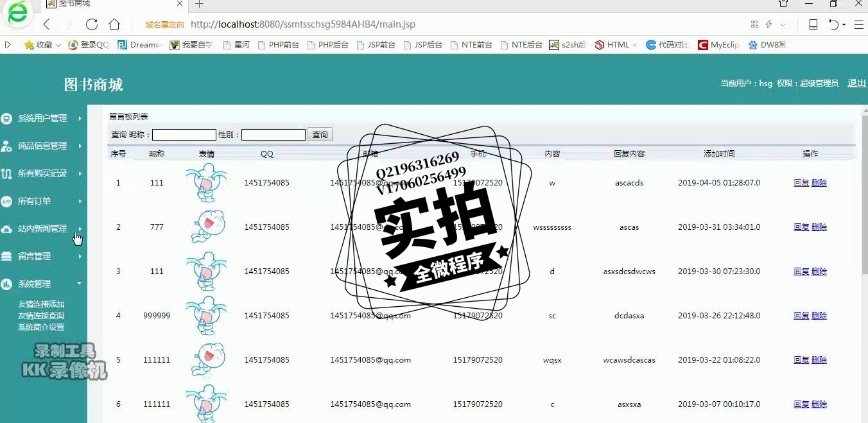Open the Dreamweaver bookmark
Image resolution: width=868 pixels, height=423 pixels.
click(139, 45)
